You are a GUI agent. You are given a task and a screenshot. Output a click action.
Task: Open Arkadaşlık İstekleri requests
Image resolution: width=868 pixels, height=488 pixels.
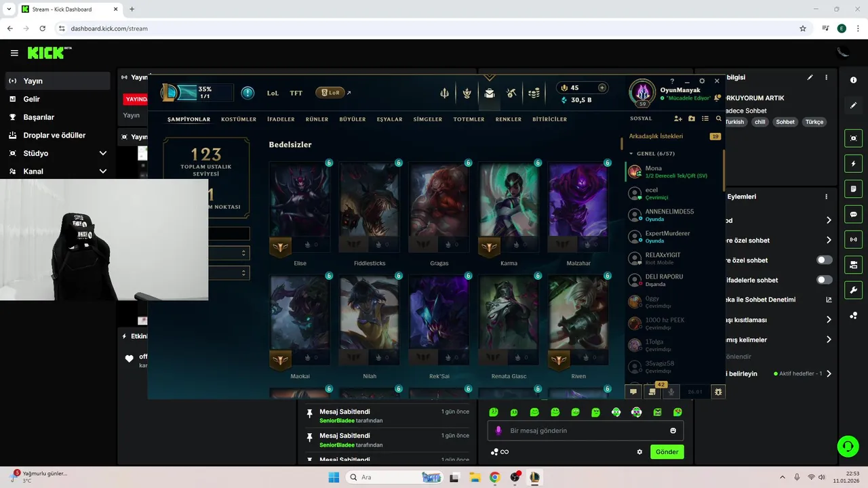[x=674, y=136]
